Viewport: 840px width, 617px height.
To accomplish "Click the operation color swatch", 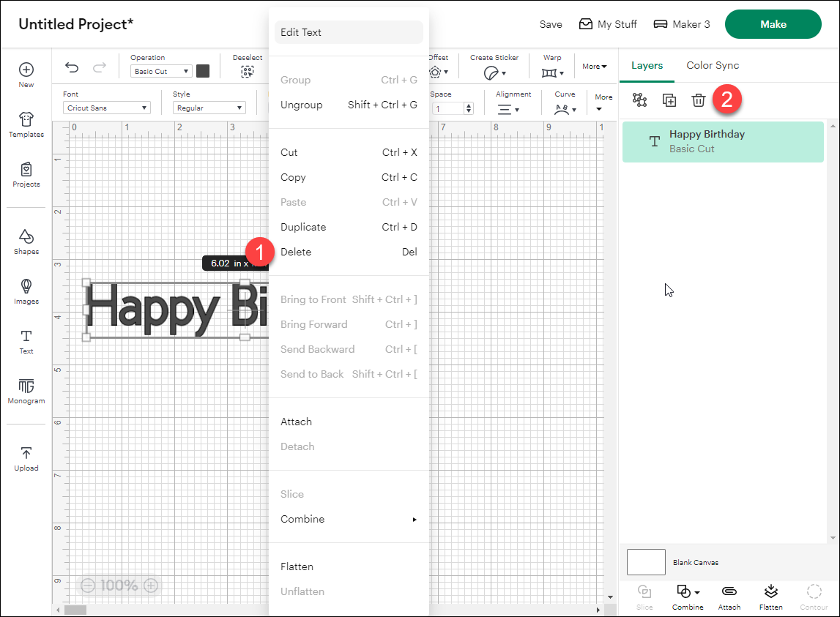I will tap(203, 71).
